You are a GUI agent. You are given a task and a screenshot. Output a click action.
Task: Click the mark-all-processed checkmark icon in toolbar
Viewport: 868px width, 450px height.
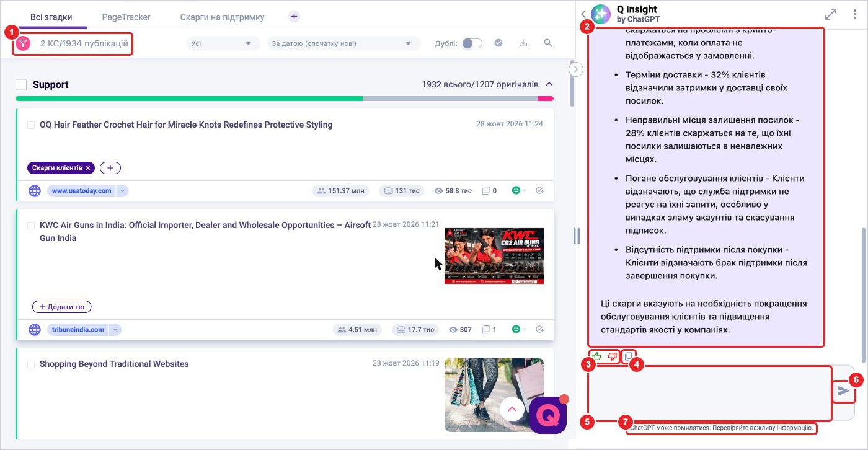[498, 43]
